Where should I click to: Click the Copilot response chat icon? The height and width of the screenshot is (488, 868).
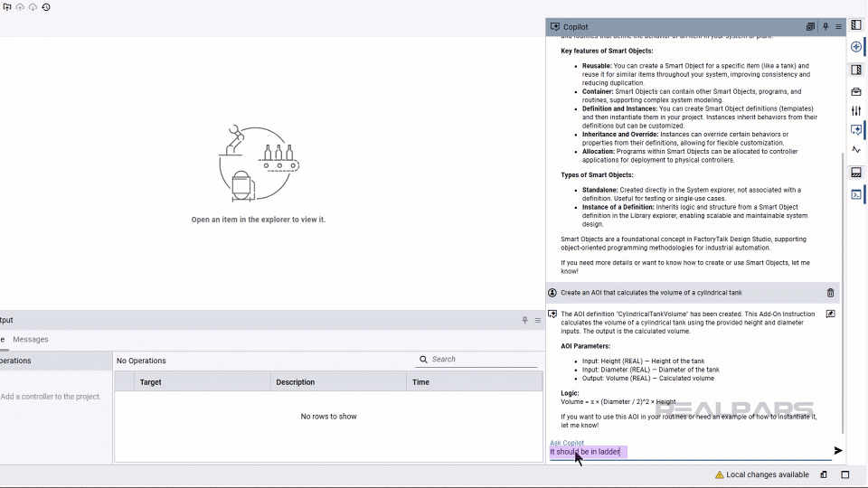(552, 314)
